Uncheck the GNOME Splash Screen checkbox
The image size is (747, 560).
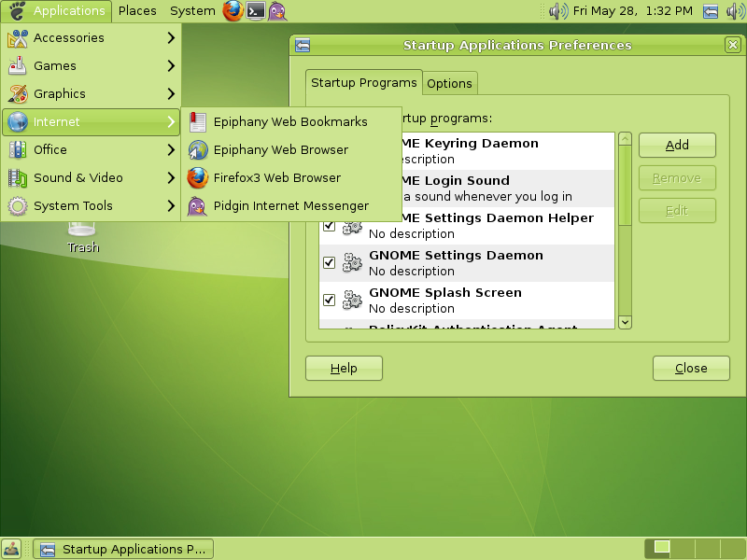(330, 300)
